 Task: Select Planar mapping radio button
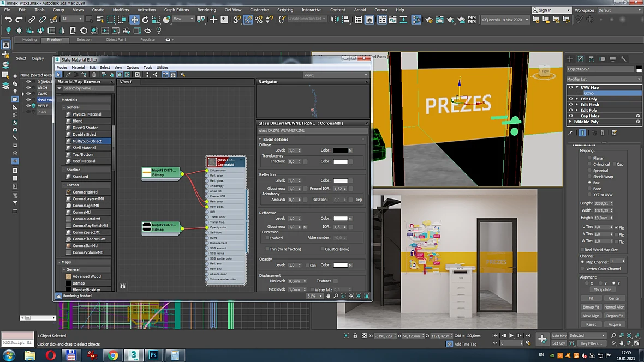(x=590, y=158)
